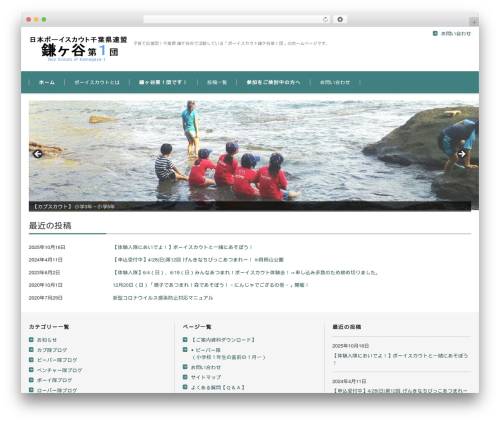
Task: Click the カテゴリー一覧 footer heading
Action: [x=49, y=327]
